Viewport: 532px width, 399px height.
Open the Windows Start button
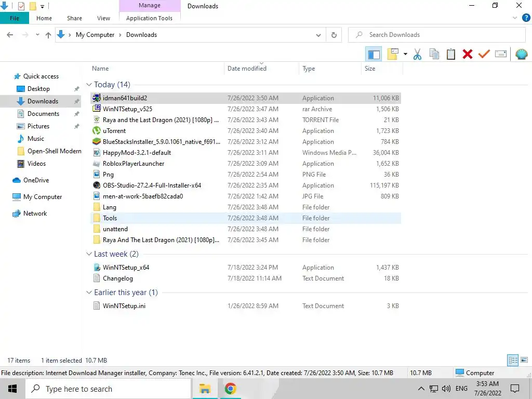(12, 389)
